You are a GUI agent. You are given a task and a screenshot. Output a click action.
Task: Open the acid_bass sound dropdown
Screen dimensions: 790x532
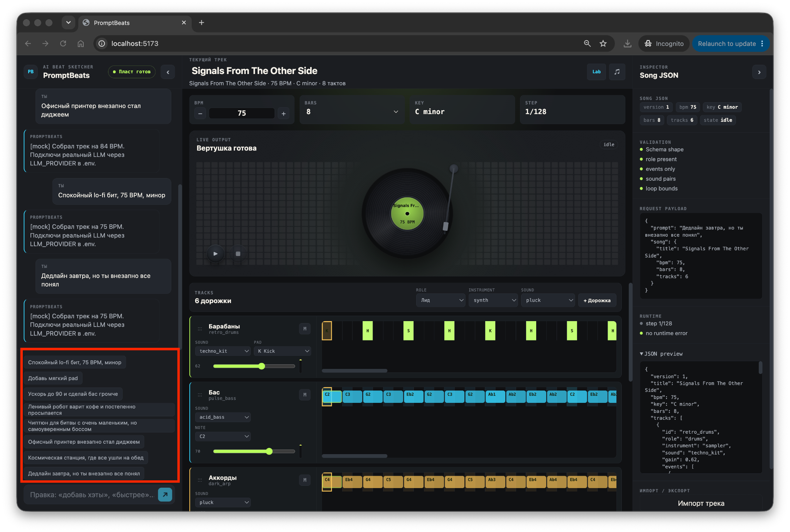(x=223, y=417)
